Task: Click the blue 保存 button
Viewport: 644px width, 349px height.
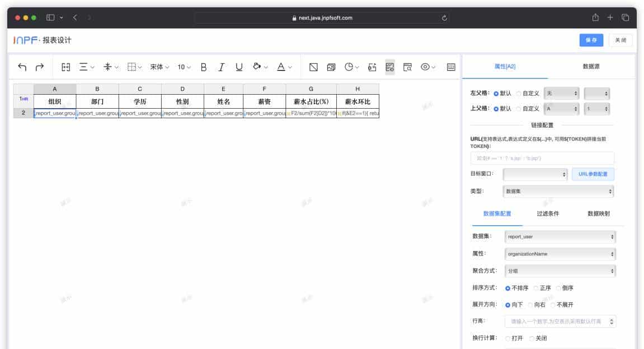Action: click(591, 40)
